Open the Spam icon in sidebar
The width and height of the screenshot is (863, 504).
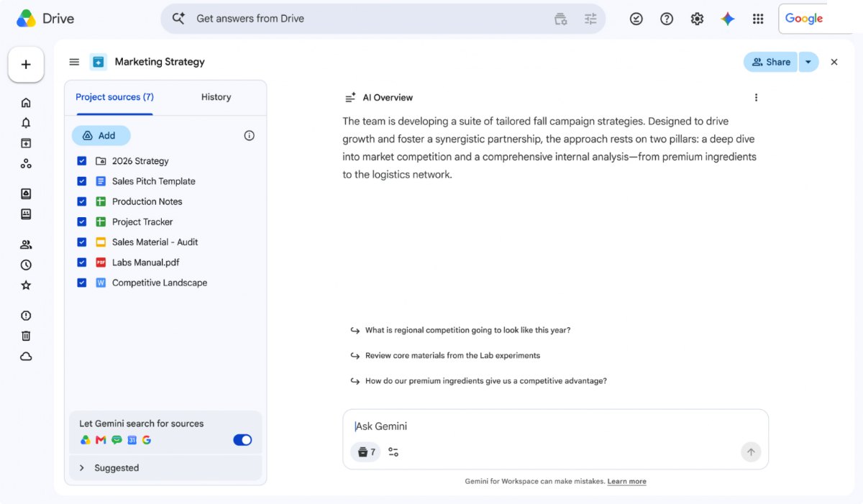coord(26,316)
